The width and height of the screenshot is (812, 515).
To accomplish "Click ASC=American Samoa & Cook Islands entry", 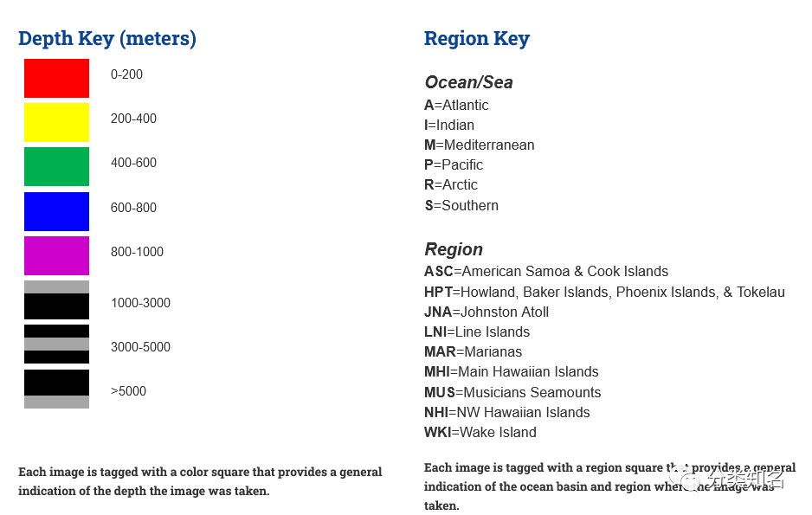I will click(x=545, y=271).
